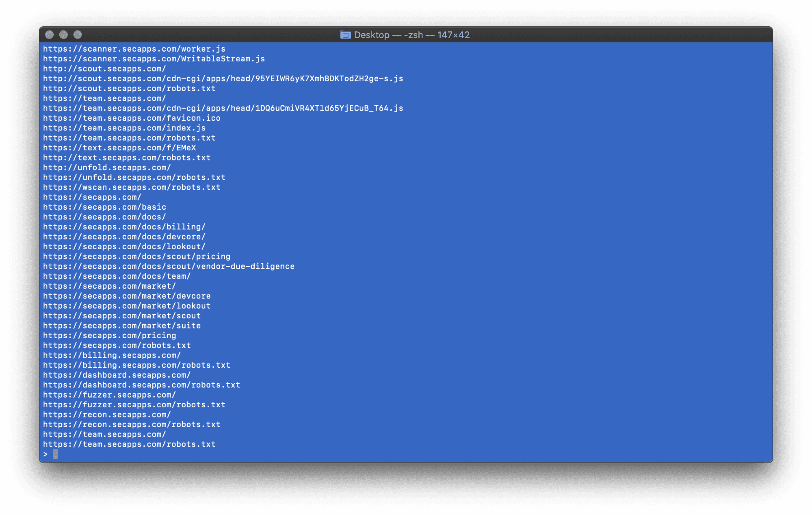Viewport: 812px width, 515px height.
Task: Click line http://text.secapps.com/robots.txt
Action: tap(127, 158)
